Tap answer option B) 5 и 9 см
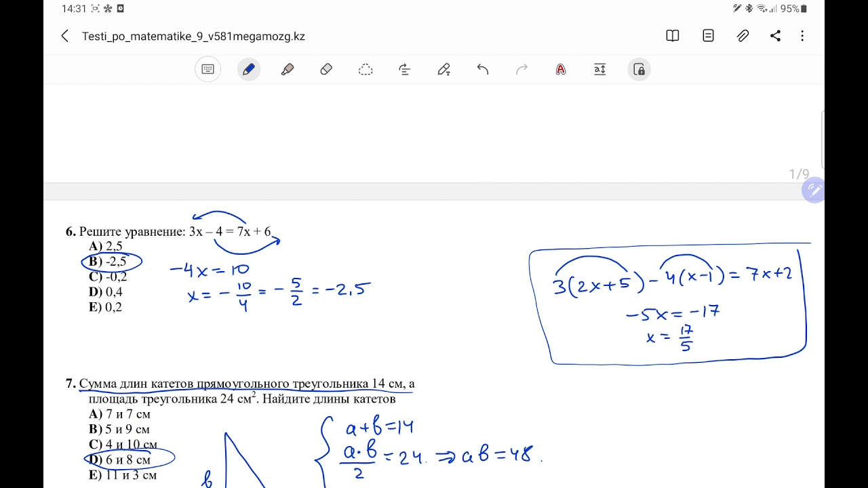This screenshot has height=488, width=868. (x=119, y=429)
